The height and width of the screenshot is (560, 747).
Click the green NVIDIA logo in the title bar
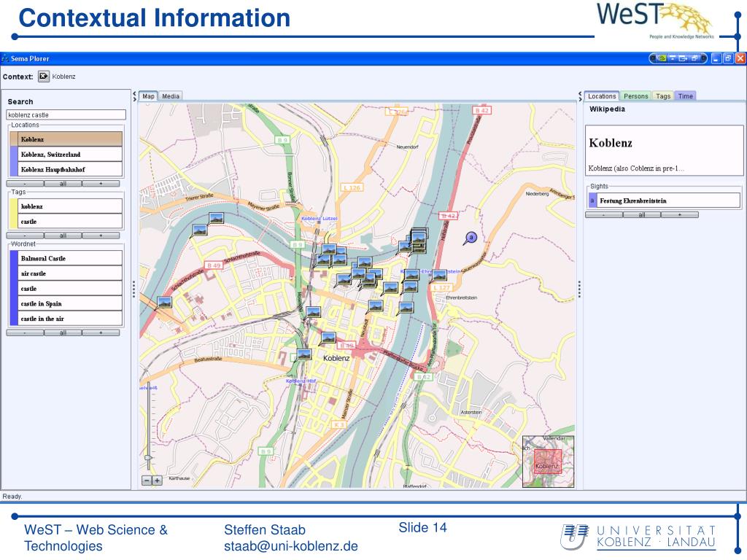pos(662,58)
